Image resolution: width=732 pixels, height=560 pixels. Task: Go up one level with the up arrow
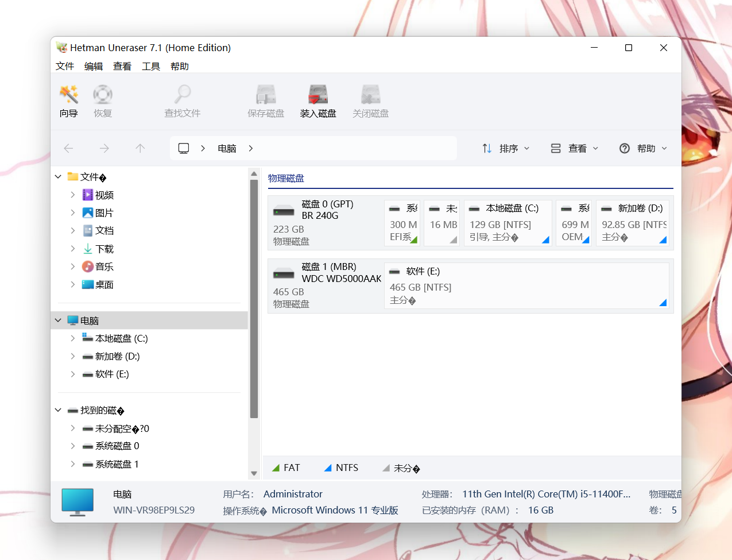(x=140, y=148)
